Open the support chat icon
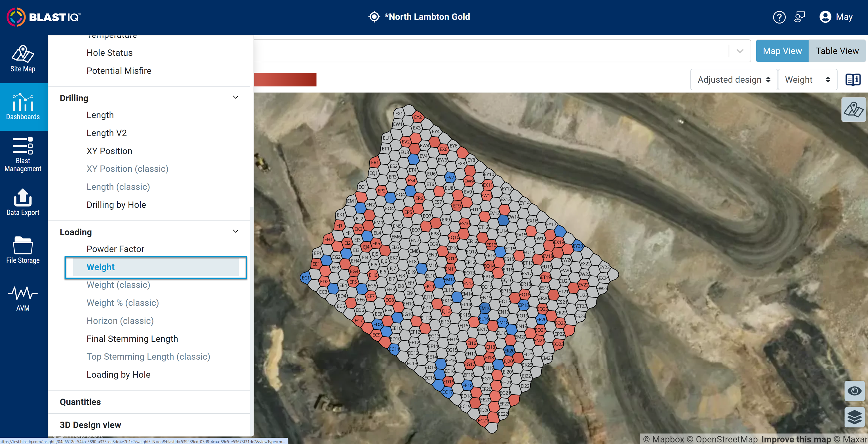The image size is (868, 444). [x=800, y=17]
